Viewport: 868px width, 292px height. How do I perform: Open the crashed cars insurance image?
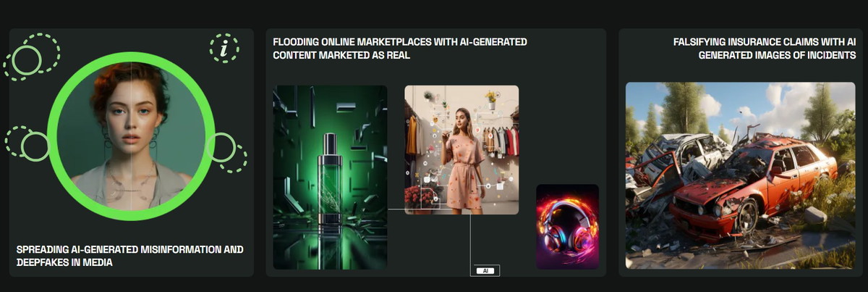[740, 175]
